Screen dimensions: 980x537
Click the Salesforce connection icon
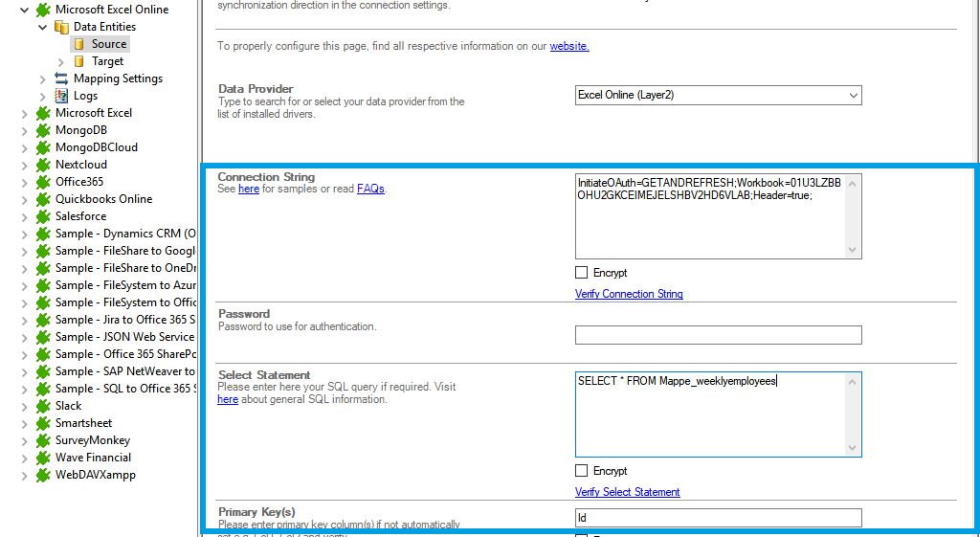43,216
